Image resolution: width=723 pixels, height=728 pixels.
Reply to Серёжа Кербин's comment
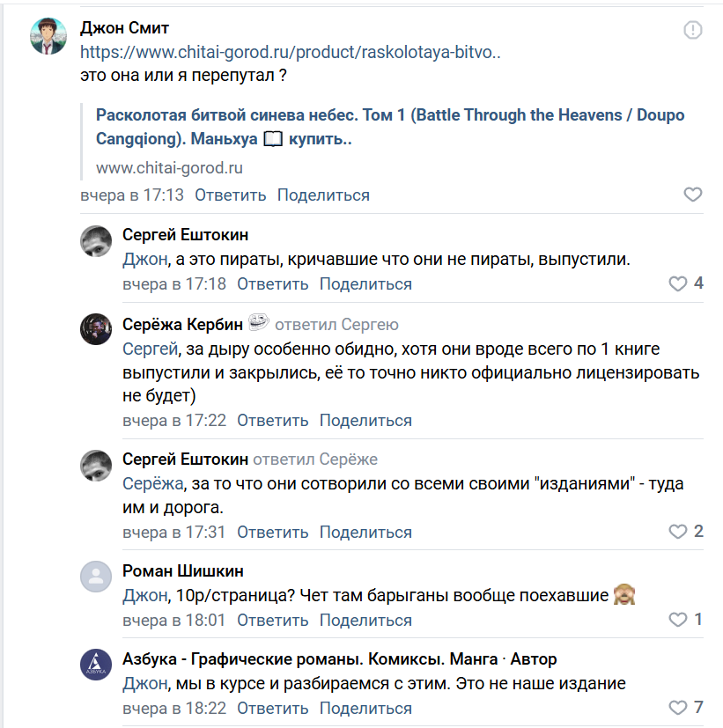click(273, 421)
